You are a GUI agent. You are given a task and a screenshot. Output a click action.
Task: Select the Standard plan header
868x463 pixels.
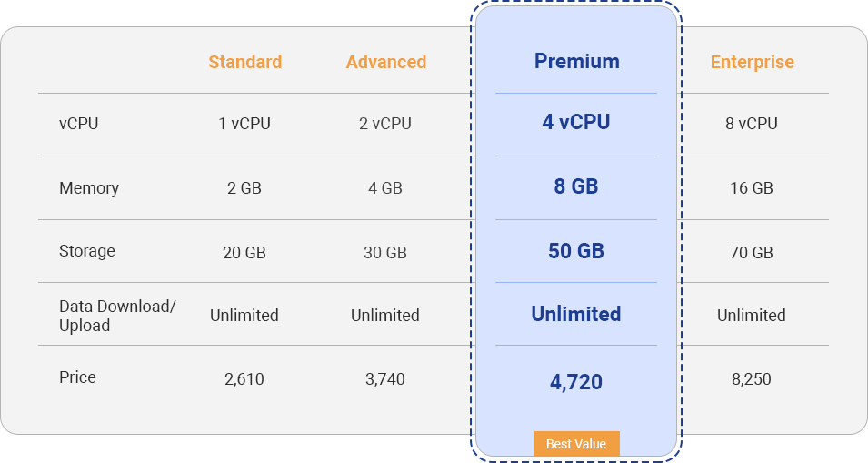(x=244, y=62)
